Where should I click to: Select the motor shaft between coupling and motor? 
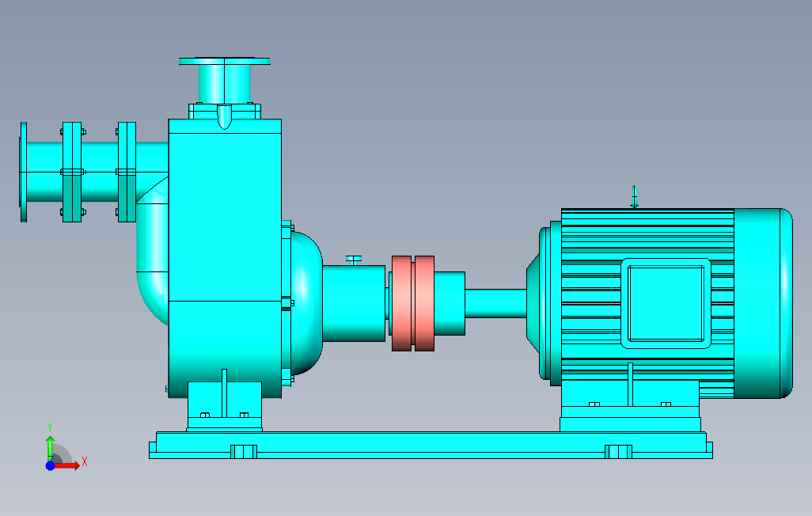point(495,304)
